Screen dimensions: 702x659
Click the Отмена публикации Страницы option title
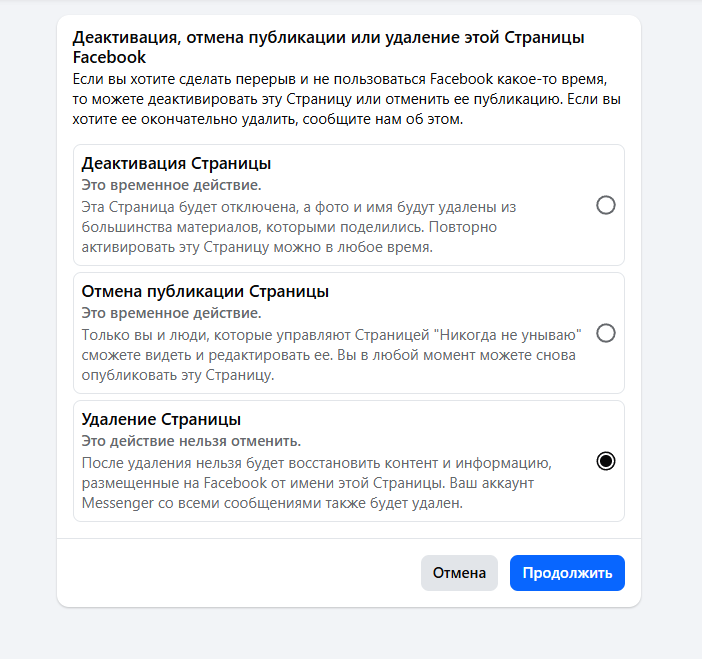click(x=205, y=292)
